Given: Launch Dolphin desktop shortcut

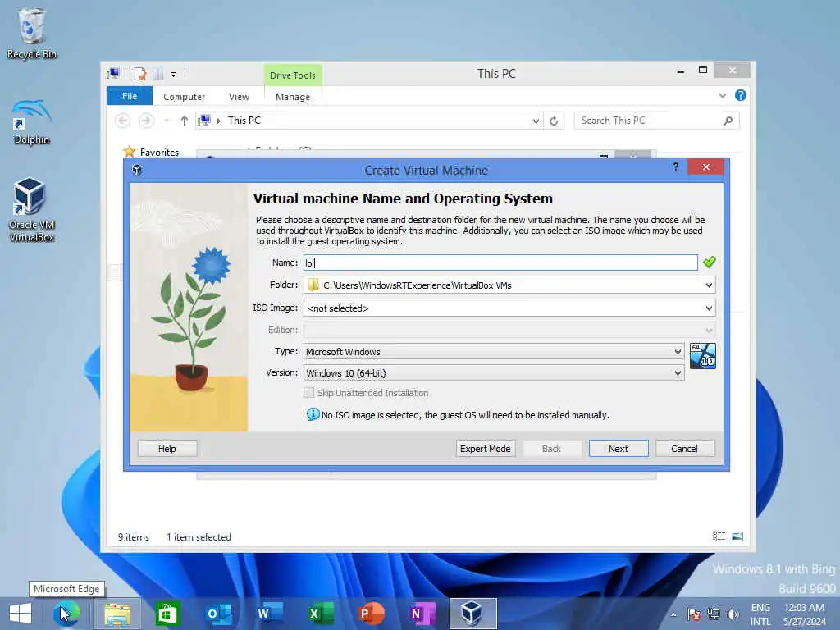Looking at the screenshot, I should click(32, 122).
